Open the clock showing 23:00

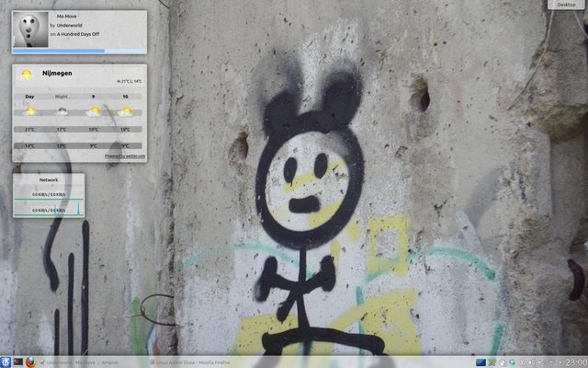pos(577,362)
